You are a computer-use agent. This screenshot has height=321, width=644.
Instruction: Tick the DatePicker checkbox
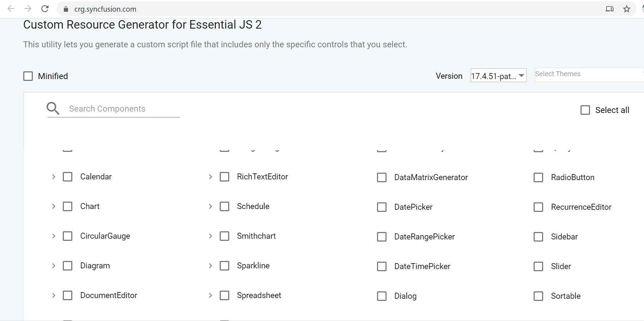(x=382, y=207)
